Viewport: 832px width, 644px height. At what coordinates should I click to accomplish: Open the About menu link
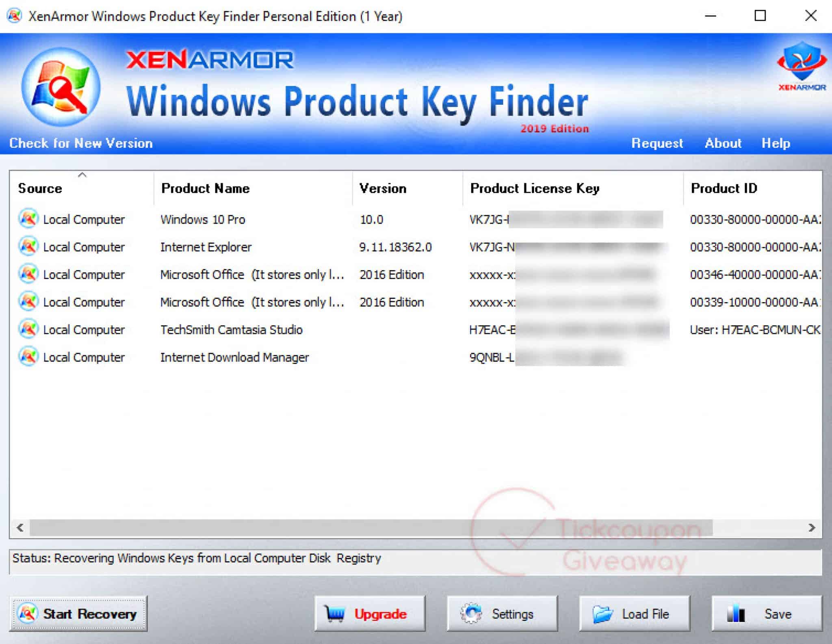tap(723, 143)
